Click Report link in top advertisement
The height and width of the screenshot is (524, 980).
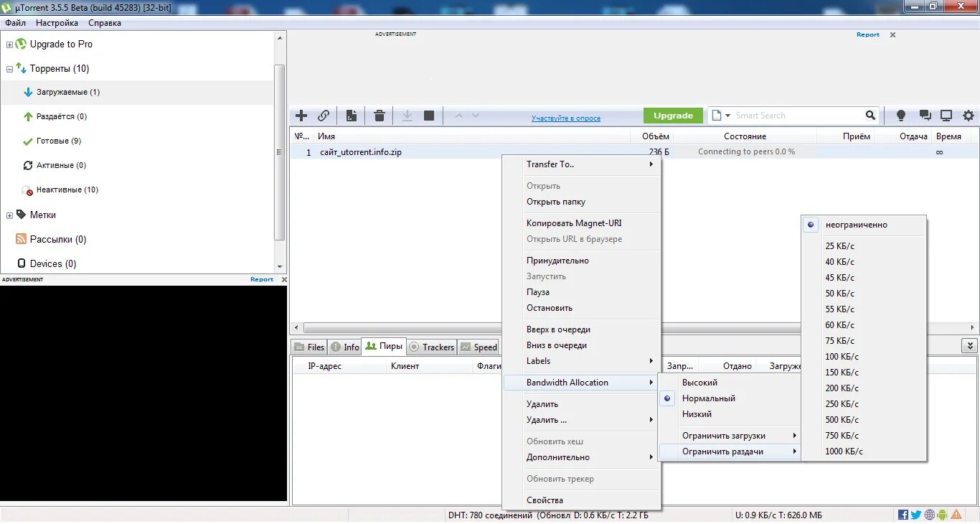(x=867, y=34)
